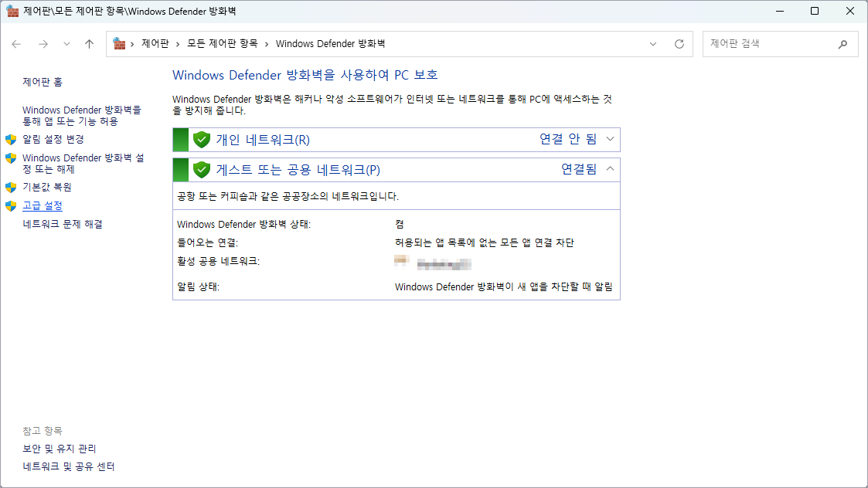Click green shield icon for 게스트 또는 공용 네트워크
868x488 pixels.
click(x=202, y=170)
